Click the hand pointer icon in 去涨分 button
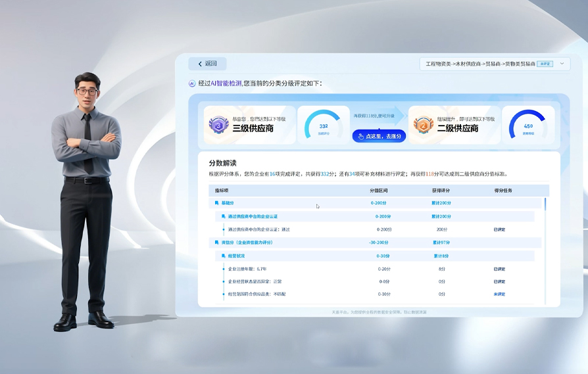Image resolution: width=588 pixels, height=374 pixels. point(360,136)
